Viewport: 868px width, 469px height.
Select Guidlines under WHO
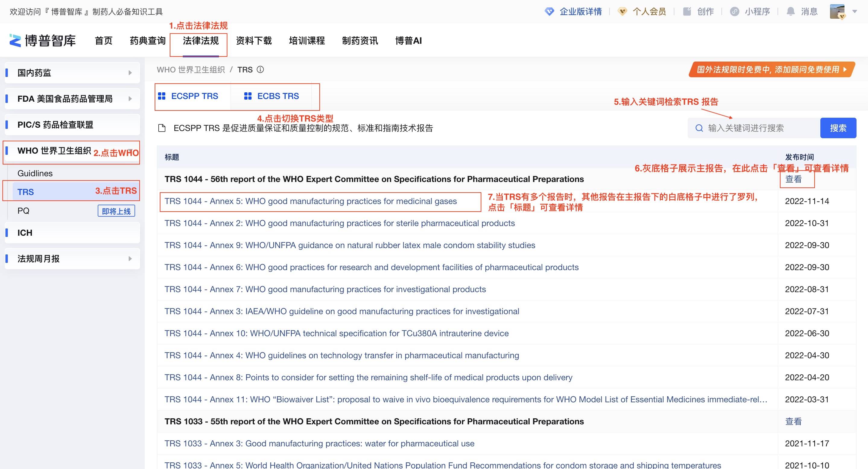point(35,173)
